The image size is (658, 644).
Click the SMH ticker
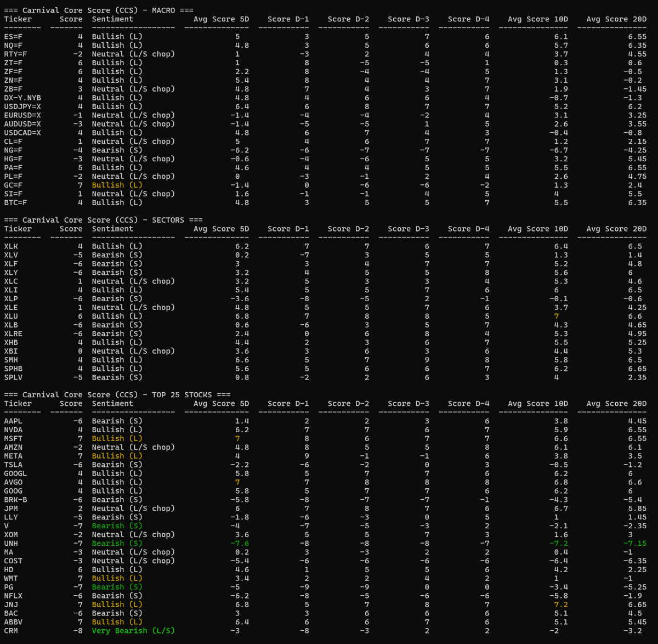tap(11, 360)
